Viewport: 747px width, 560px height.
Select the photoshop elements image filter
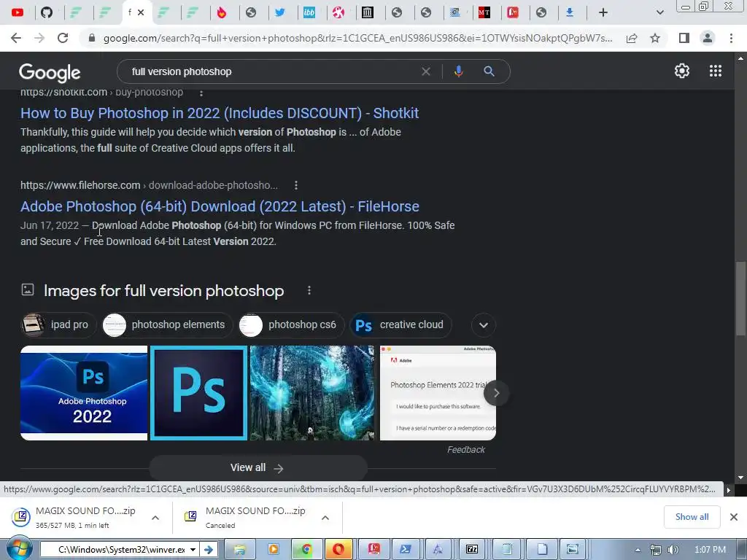pos(167,324)
